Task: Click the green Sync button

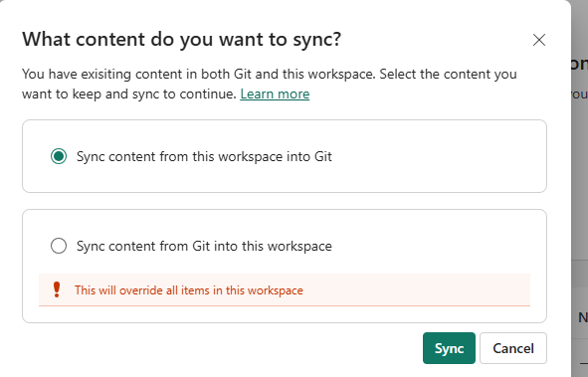Action: [x=449, y=348]
